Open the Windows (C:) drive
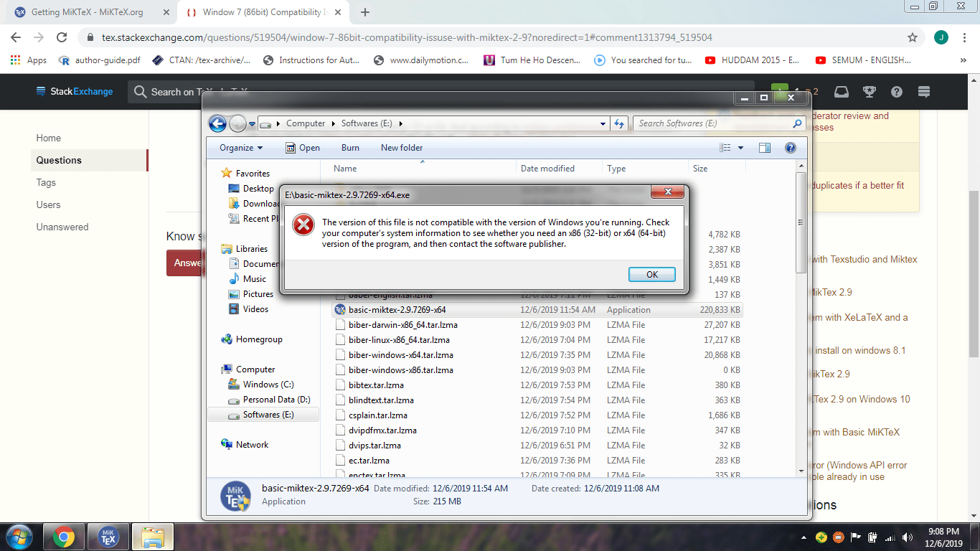Image resolution: width=980 pixels, height=551 pixels. pos(268,385)
